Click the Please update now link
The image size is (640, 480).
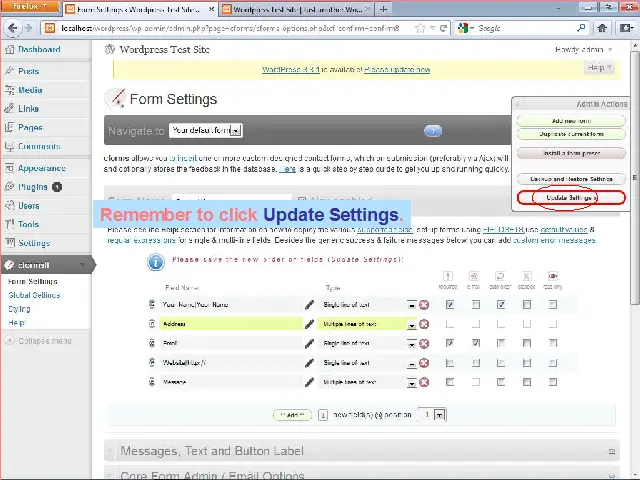click(397, 70)
